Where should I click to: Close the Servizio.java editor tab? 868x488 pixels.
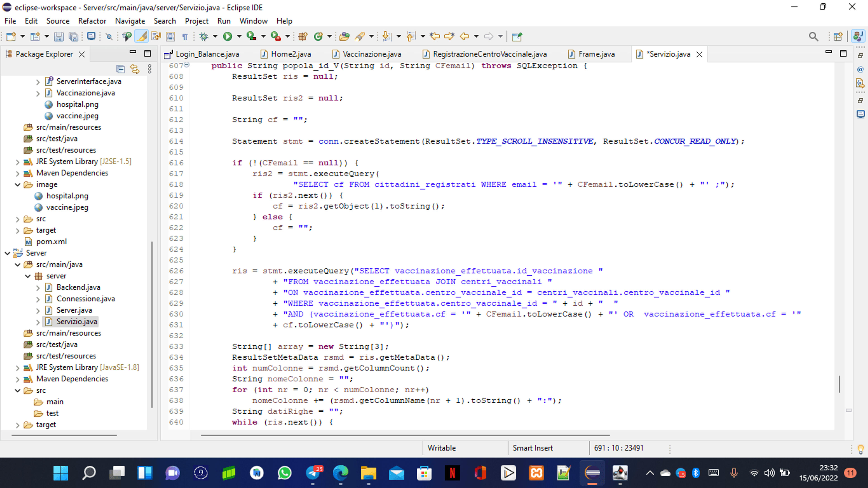(700, 55)
